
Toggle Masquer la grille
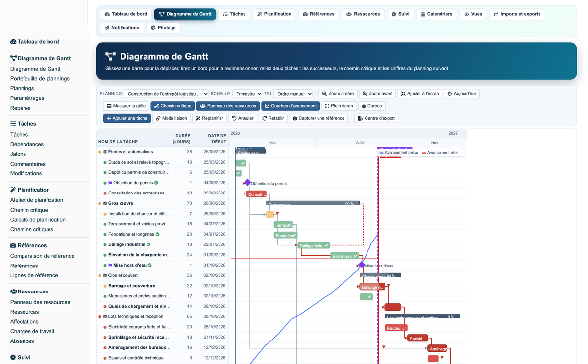[126, 106]
